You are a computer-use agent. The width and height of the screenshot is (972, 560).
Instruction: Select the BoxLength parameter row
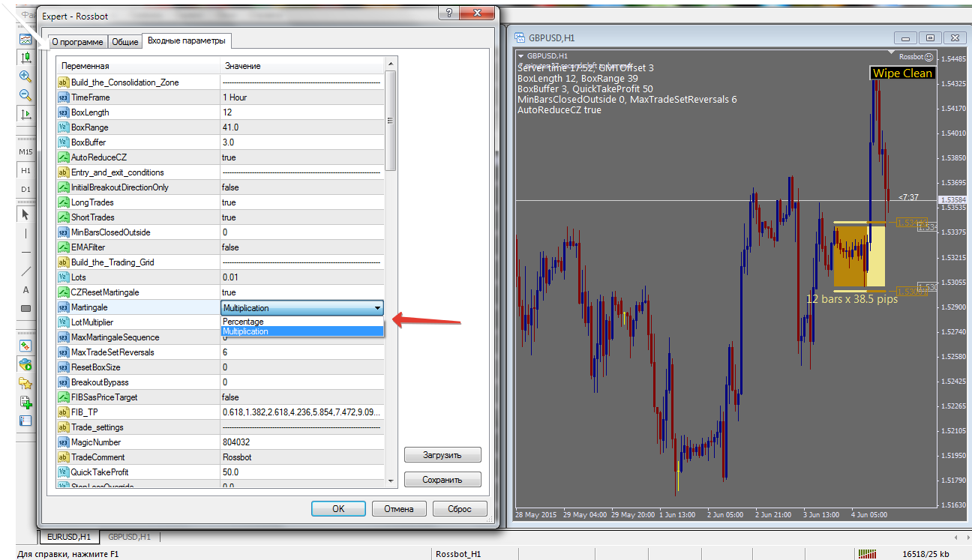point(220,112)
